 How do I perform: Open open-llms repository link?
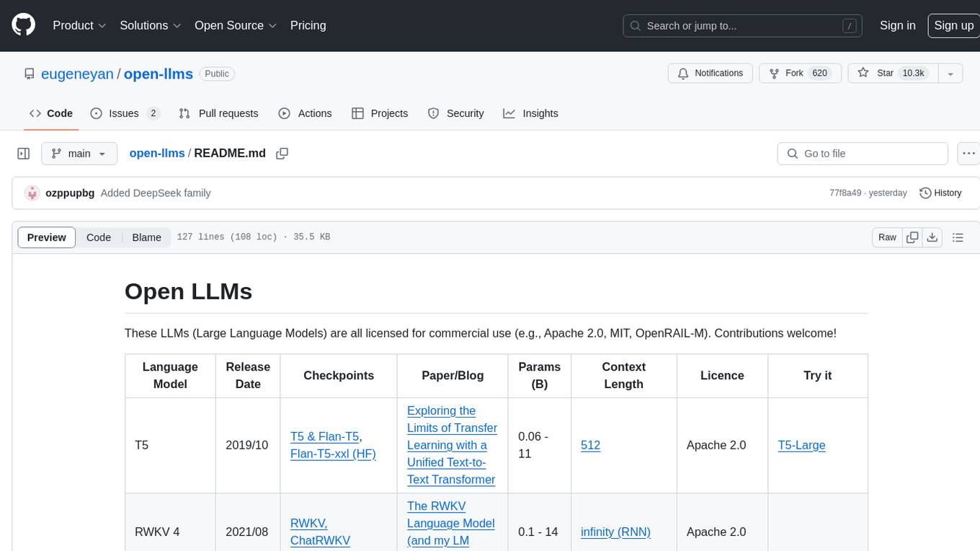pos(159,74)
